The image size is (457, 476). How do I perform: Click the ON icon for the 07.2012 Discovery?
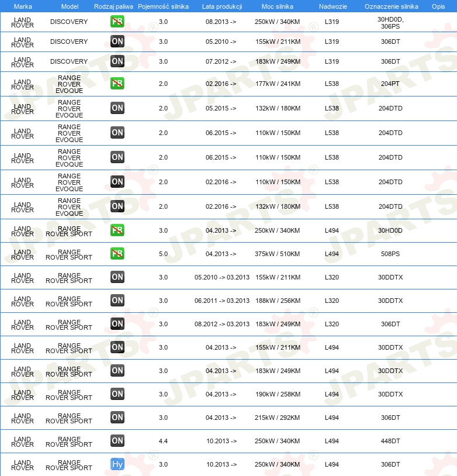pos(117,61)
